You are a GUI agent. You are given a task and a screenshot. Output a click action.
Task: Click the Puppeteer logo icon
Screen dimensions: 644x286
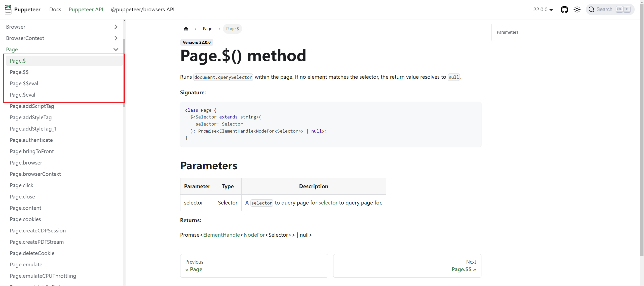pos(8,9)
